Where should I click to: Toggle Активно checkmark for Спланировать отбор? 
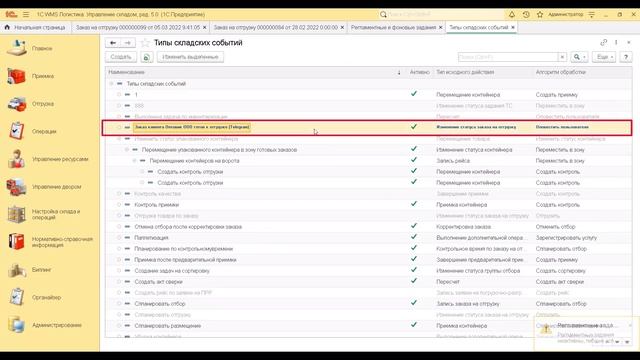coord(414,303)
